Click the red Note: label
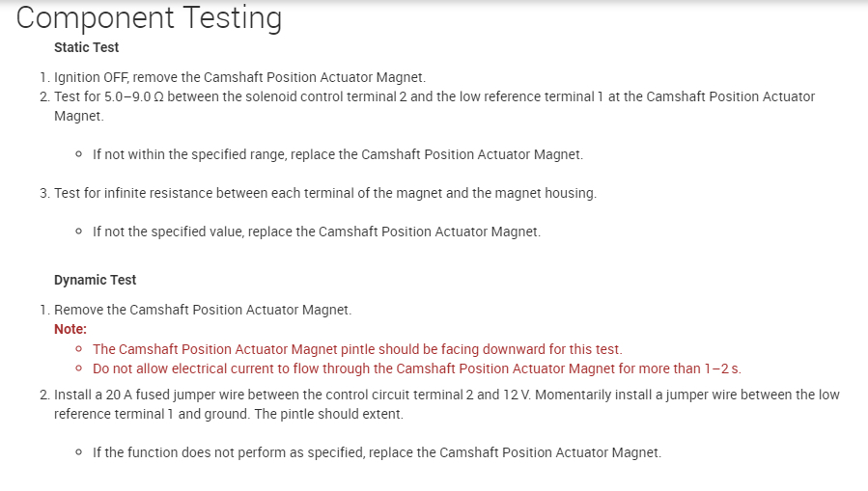 (70, 329)
